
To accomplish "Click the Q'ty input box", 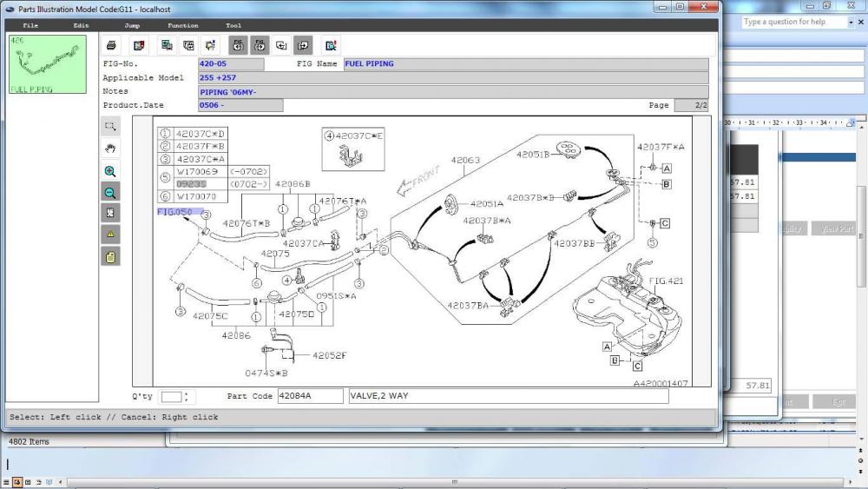I will pyautogui.click(x=171, y=397).
